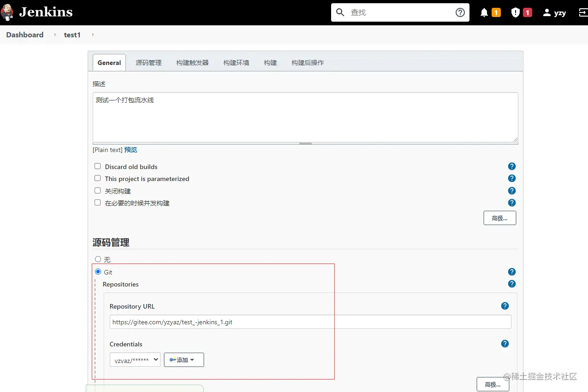
Task: Click the 预览 link
Action: click(x=131, y=150)
